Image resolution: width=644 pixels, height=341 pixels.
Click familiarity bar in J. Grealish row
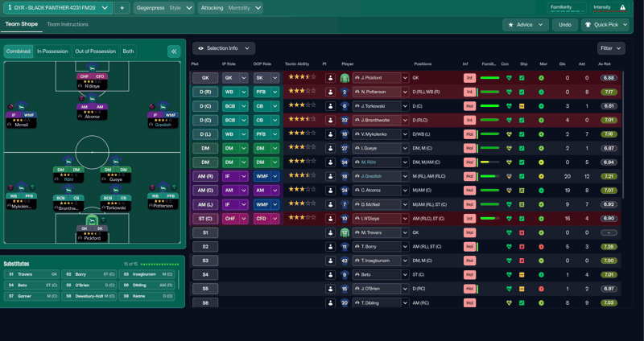pos(490,176)
